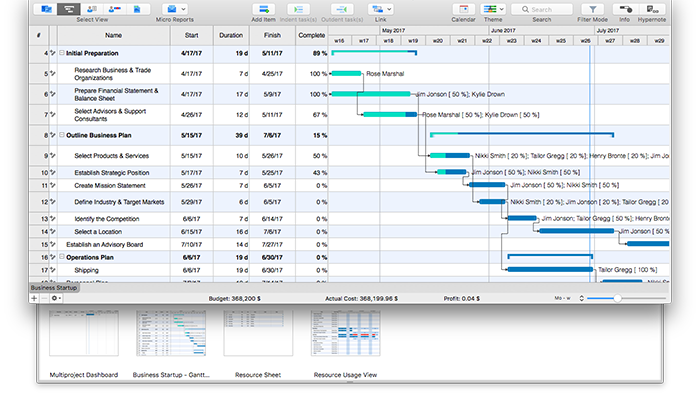Image resolution: width=700 pixels, height=394 pixels.
Task: Select the 'Research Business & Trade Organizations' task
Action: [112, 74]
